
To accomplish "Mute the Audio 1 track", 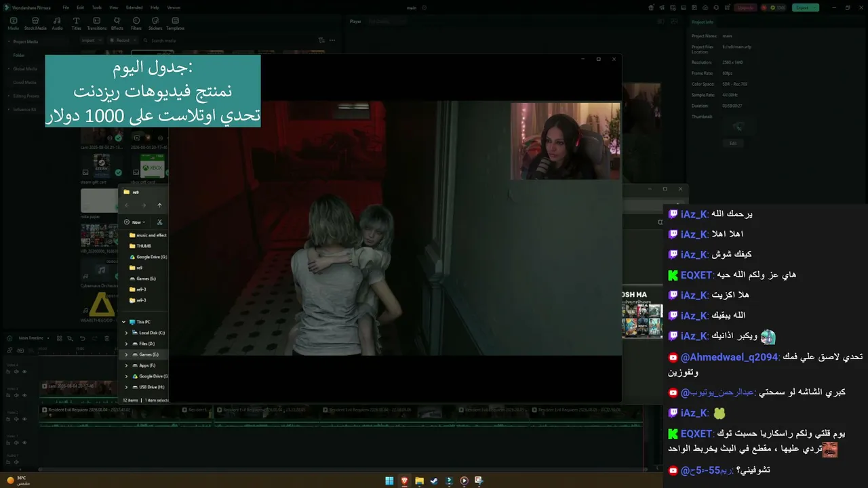I will click(x=18, y=462).
